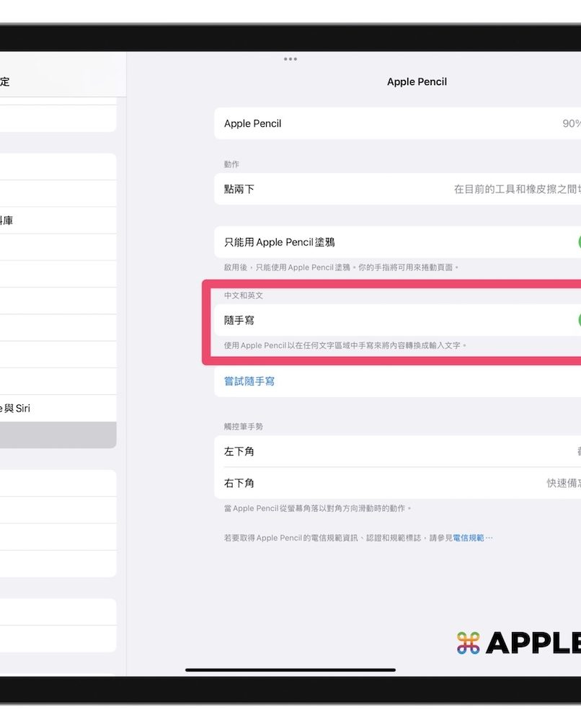Open the 點兩下 action options

click(397, 189)
